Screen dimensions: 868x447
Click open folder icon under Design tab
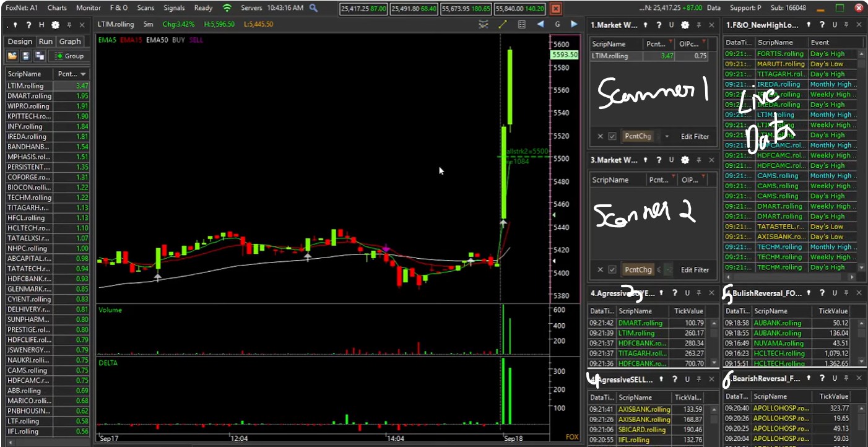[12, 56]
